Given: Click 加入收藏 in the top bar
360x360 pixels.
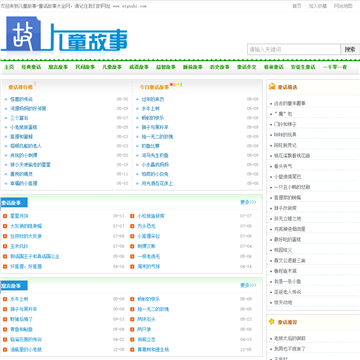Looking at the screenshot, I should click(318, 6).
